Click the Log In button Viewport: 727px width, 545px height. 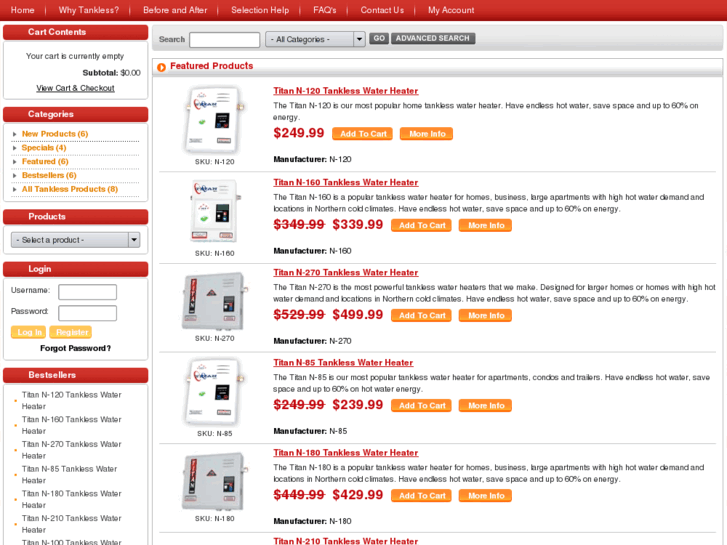tap(28, 332)
